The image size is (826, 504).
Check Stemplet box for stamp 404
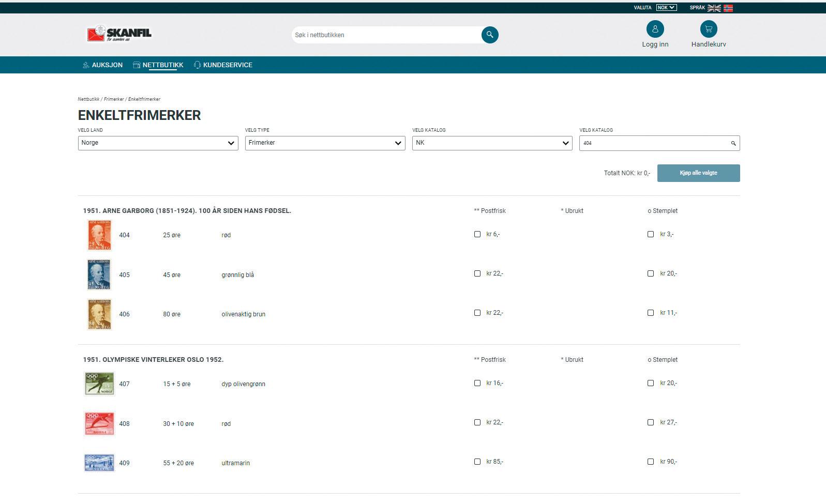[x=651, y=234]
